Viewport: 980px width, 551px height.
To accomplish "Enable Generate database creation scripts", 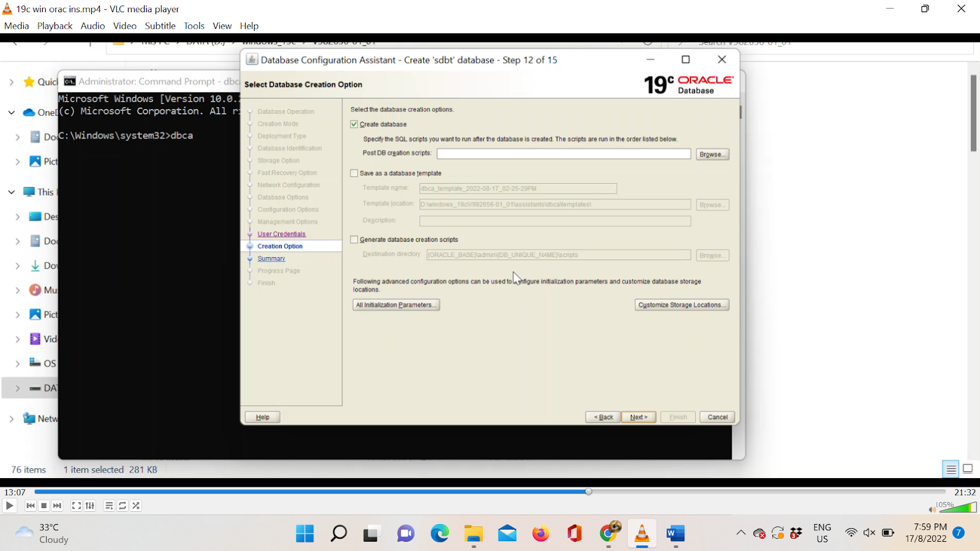I will (x=354, y=240).
